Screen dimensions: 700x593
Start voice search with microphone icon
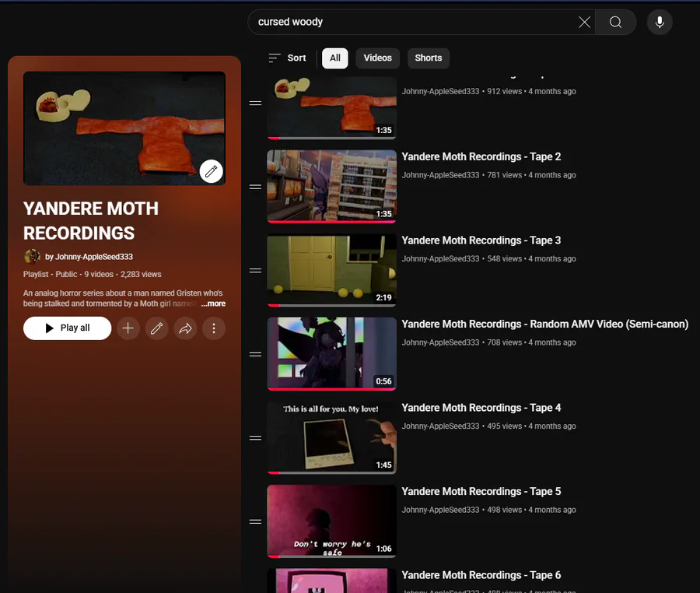click(x=660, y=22)
